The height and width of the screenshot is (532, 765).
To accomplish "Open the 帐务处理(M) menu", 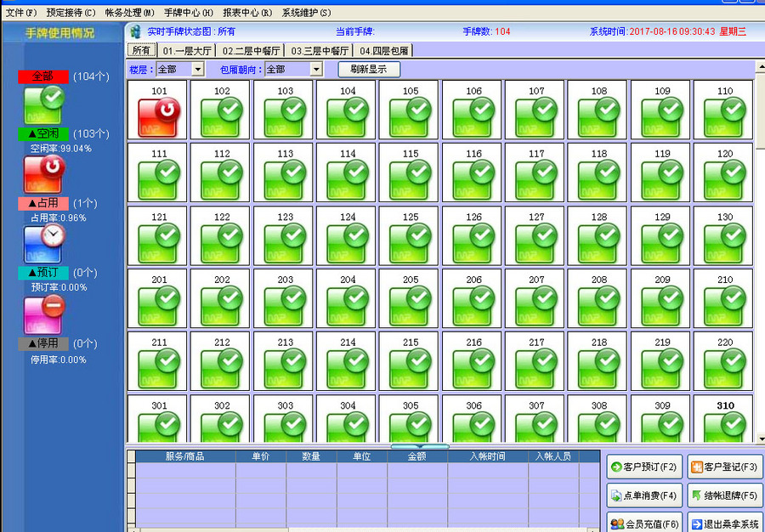I will [130, 13].
